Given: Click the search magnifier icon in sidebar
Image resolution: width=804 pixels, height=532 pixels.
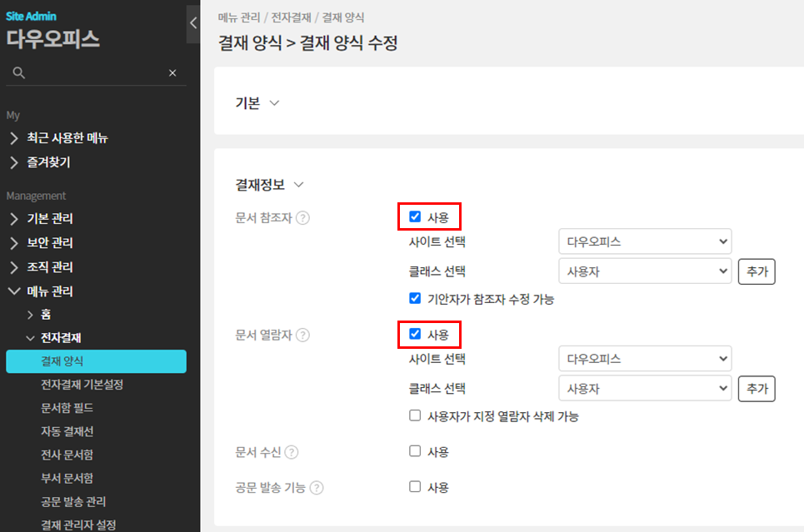Looking at the screenshot, I should [18, 73].
